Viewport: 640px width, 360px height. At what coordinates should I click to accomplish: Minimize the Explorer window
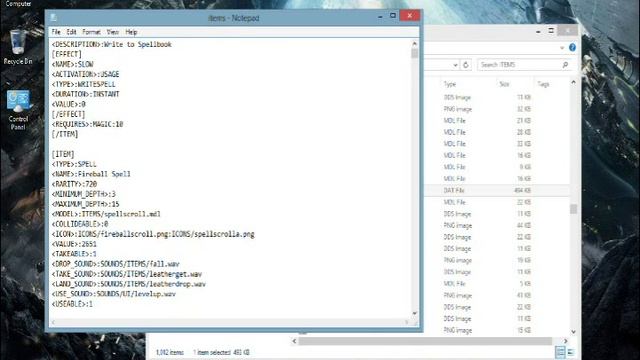tap(538, 31)
